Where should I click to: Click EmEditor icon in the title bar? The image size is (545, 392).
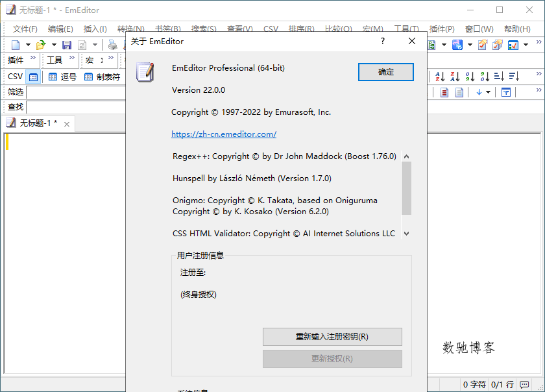pyautogui.click(x=11, y=10)
